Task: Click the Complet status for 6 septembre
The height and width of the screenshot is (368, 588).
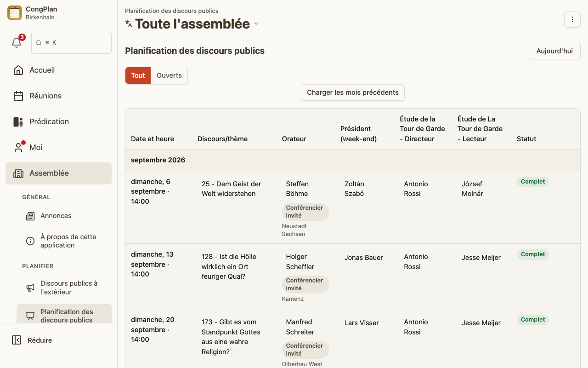Action: point(533,182)
